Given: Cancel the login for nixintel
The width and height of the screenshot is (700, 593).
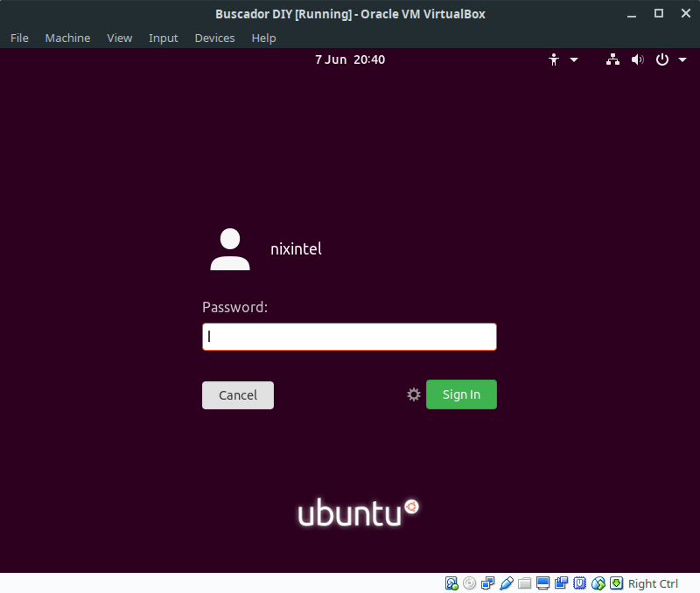Looking at the screenshot, I should point(238,394).
